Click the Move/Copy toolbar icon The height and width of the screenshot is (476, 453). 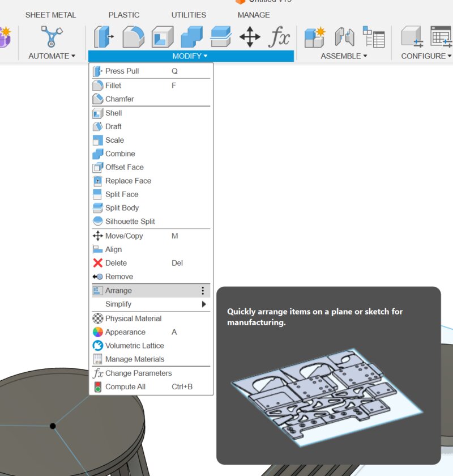tap(250, 37)
